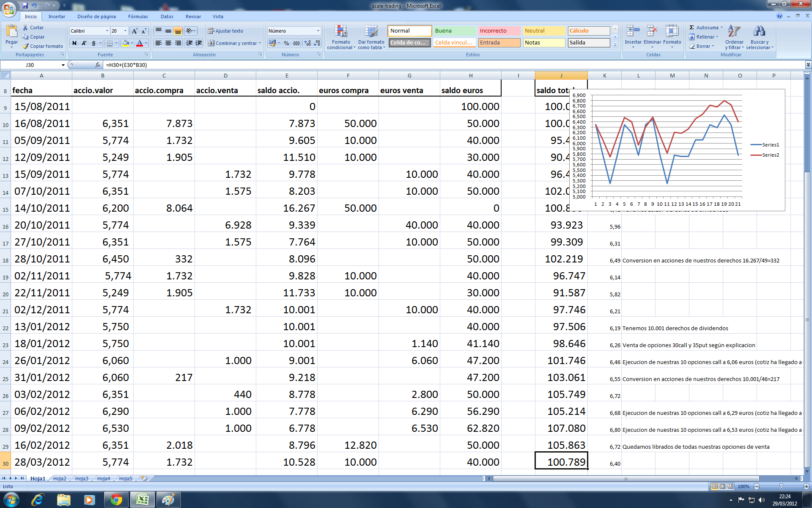Screen dimensions: 812x508
Task: Toggle italic formatting (K button)
Action: 84,43
